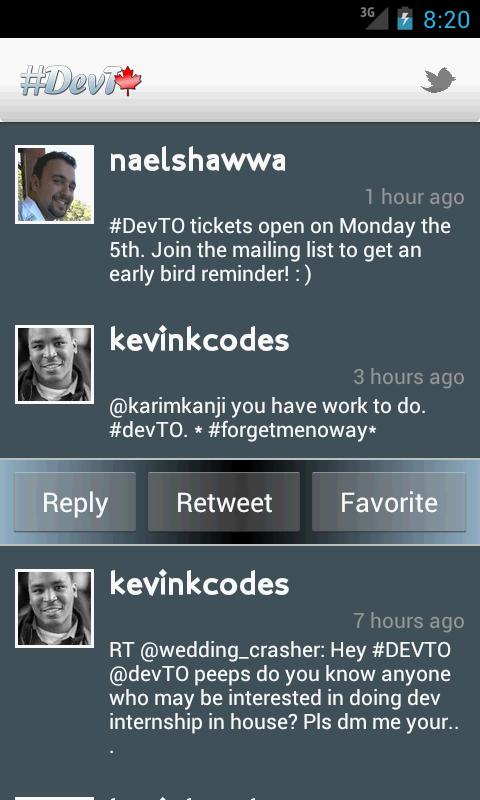This screenshot has width=480, height=800.
Task: Tap the battery charging status icon
Action: point(405,18)
